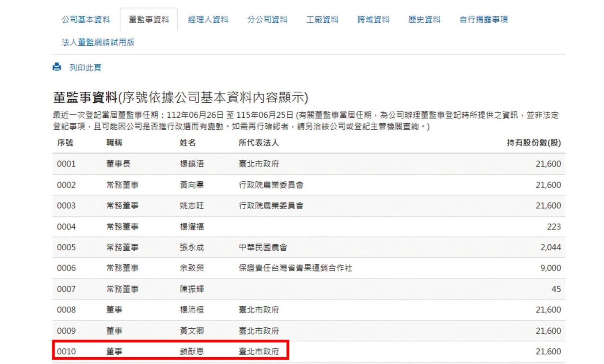Image resolution: width=604 pixels, height=364 pixels.
Task: Click the share count 2,044
Action: click(550, 247)
